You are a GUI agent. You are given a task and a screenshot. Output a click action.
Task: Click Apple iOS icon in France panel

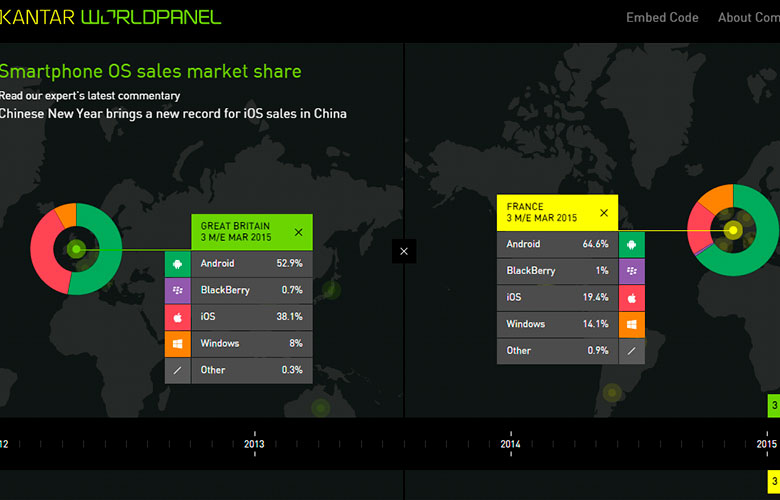point(632,298)
